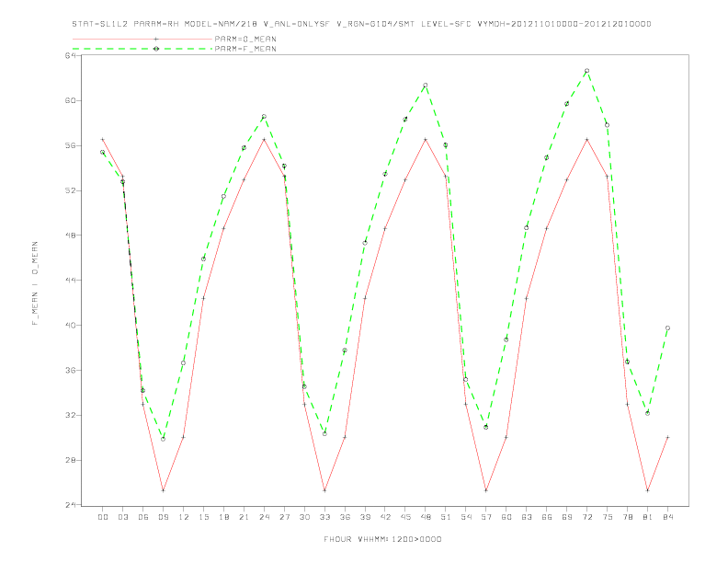
Task: Click the x-axis tick label 69
Action: [x=567, y=517]
